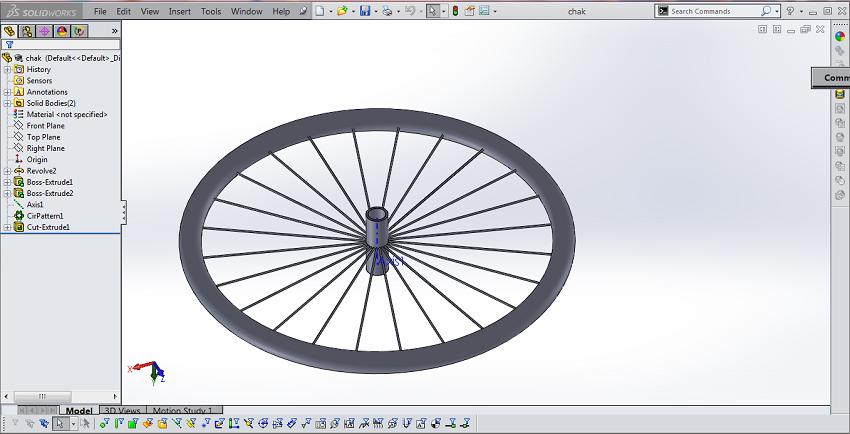Toggle the Filter Axes selection filter
The width and height of the screenshot is (850, 434).
(x=176, y=424)
